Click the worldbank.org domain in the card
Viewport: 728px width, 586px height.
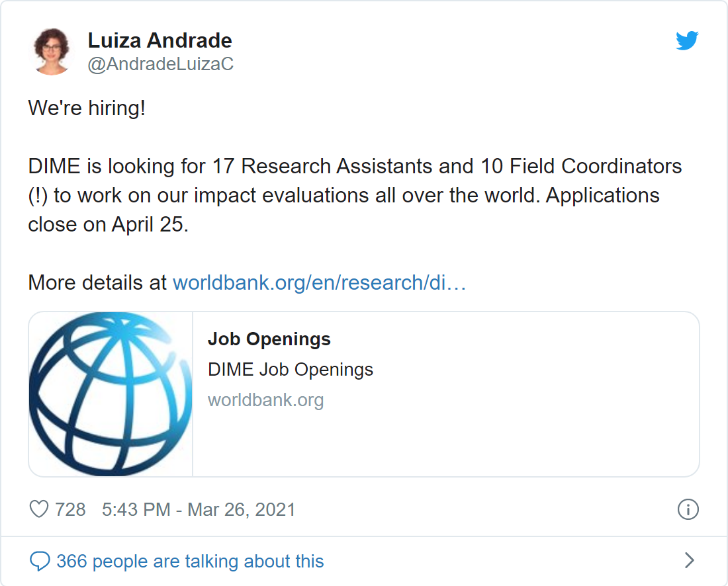click(x=265, y=400)
